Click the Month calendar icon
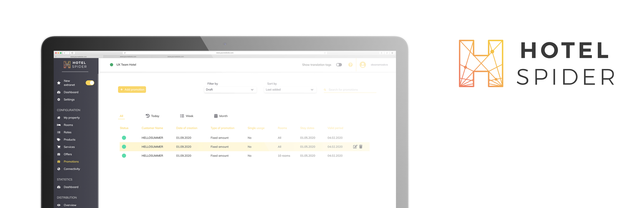The image size is (644, 208). [x=216, y=116]
